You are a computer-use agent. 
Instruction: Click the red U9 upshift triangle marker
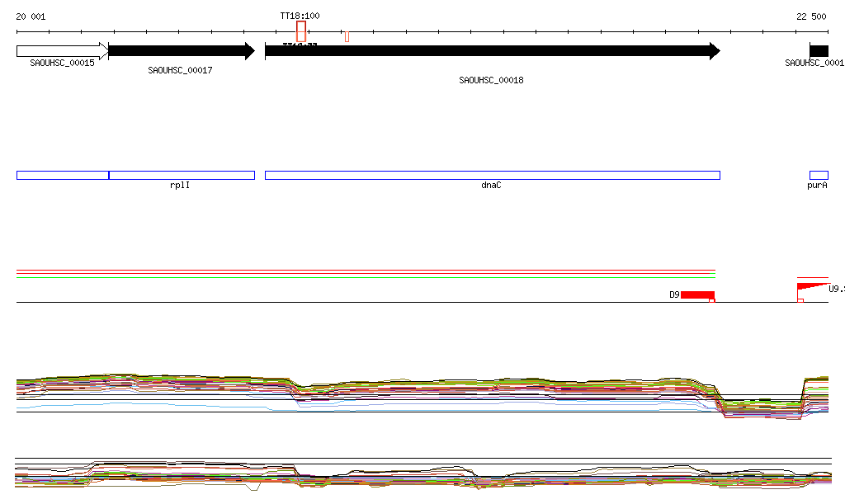pyautogui.click(x=812, y=287)
